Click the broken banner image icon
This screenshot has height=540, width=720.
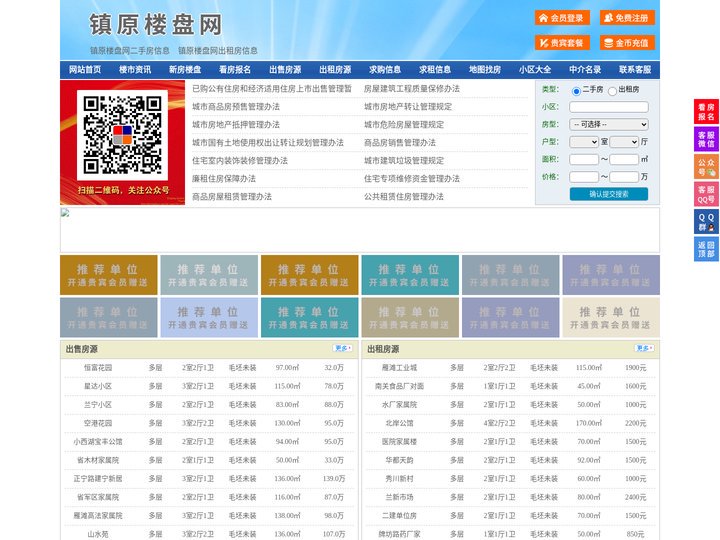(65, 213)
